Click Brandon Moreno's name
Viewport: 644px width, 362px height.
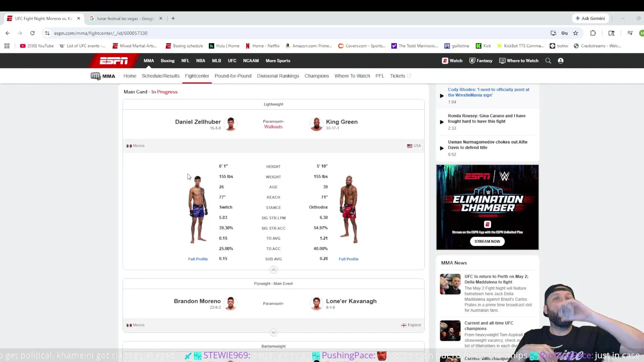[x=197, y=301]
